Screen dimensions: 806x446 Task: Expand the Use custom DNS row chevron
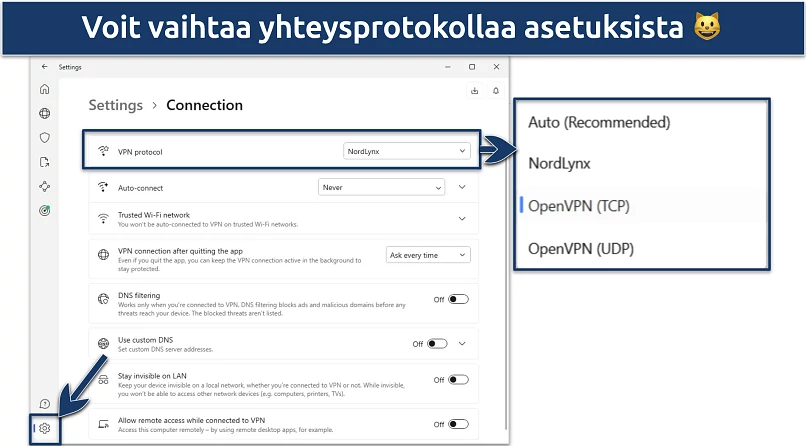coord(462,344)
